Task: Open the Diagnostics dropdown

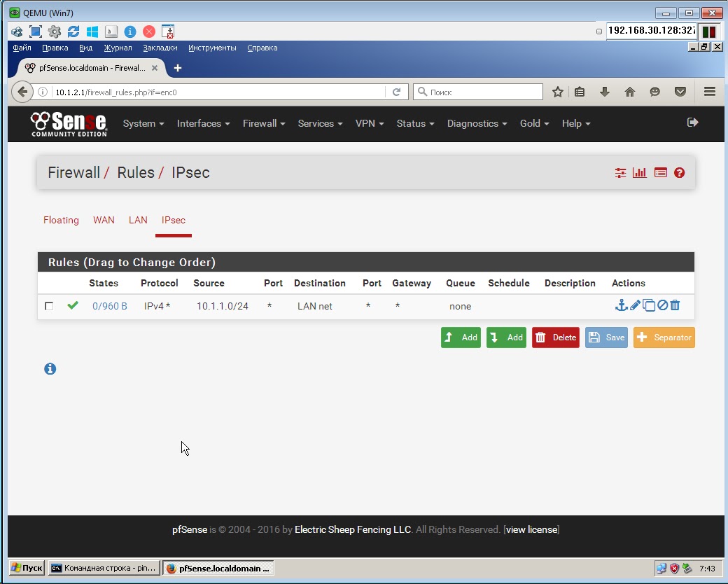Action: pyautogui.click(x=476, y=123)
